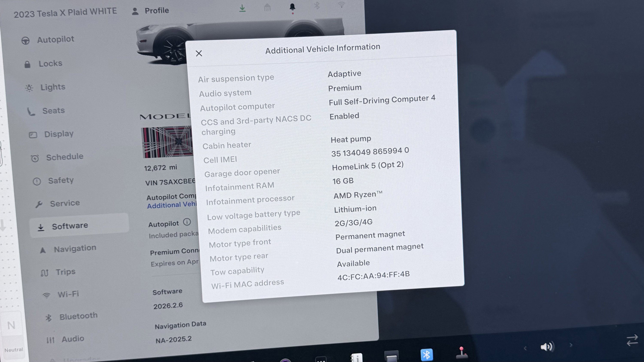Tap the Autopilot info circle icon
The image size is (644, 362).
tap(187, 222)
